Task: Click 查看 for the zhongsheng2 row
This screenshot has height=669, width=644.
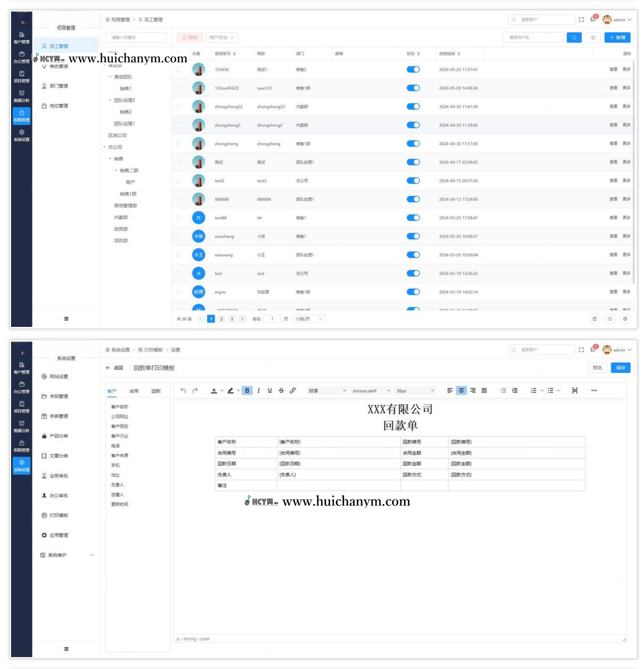Action: [x=613, y=125]
